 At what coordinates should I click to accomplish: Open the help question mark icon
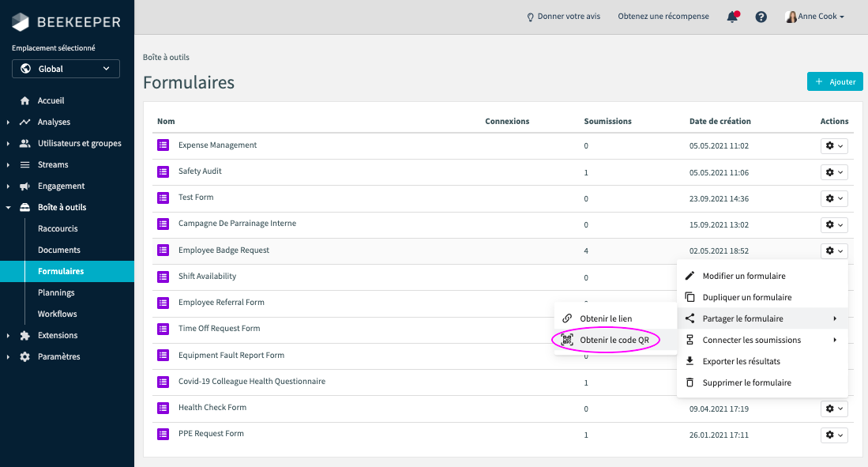[x=761, y=17]
